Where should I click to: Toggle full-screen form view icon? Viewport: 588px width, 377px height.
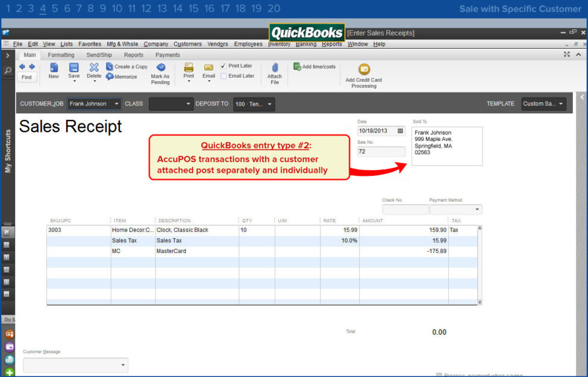point(567,54)
